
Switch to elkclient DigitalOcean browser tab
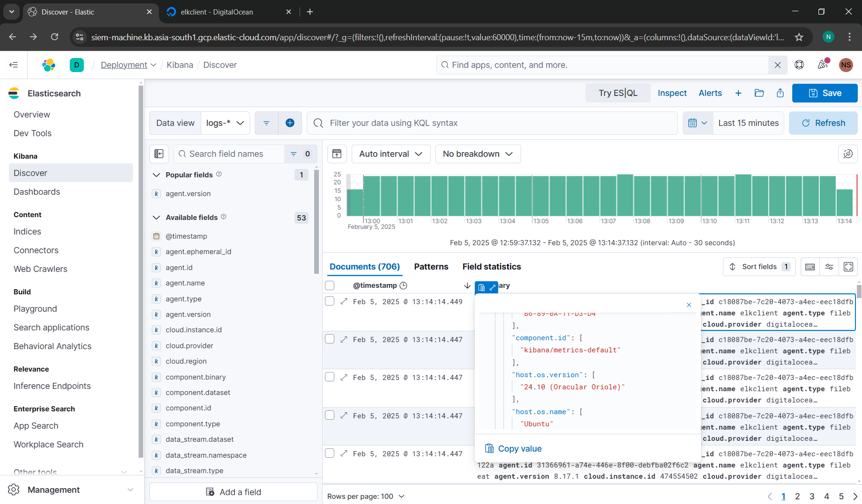point(229,12)
